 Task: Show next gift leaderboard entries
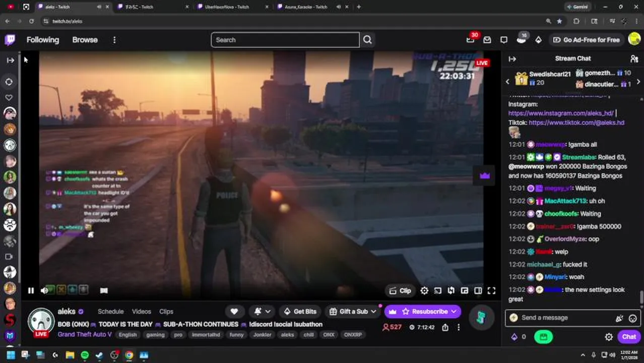638,81
